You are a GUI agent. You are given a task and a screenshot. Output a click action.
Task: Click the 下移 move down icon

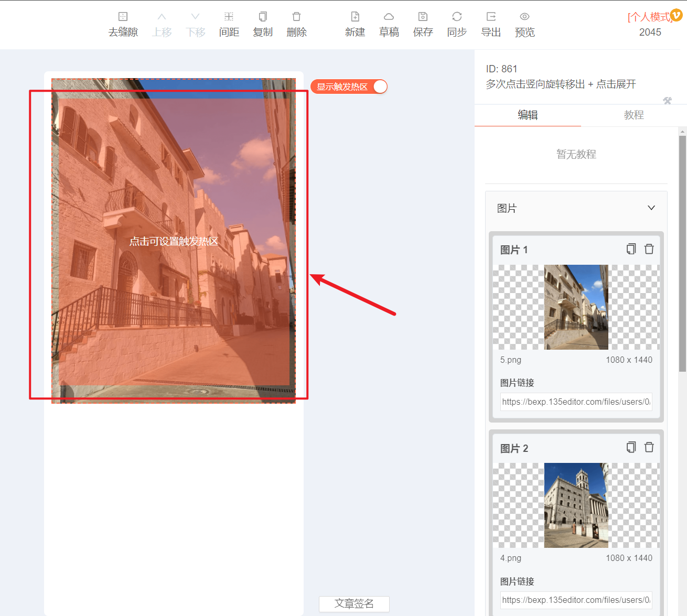[195, 17]
